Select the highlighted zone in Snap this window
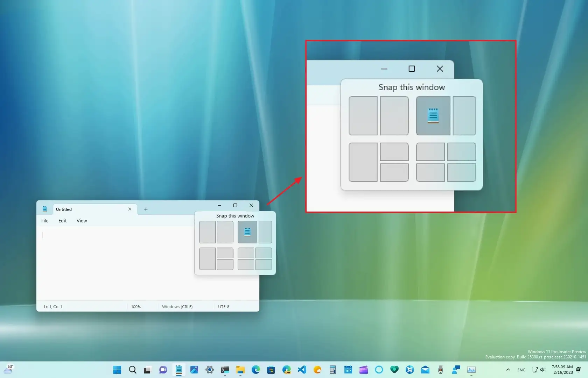 [x=247, y=232]
